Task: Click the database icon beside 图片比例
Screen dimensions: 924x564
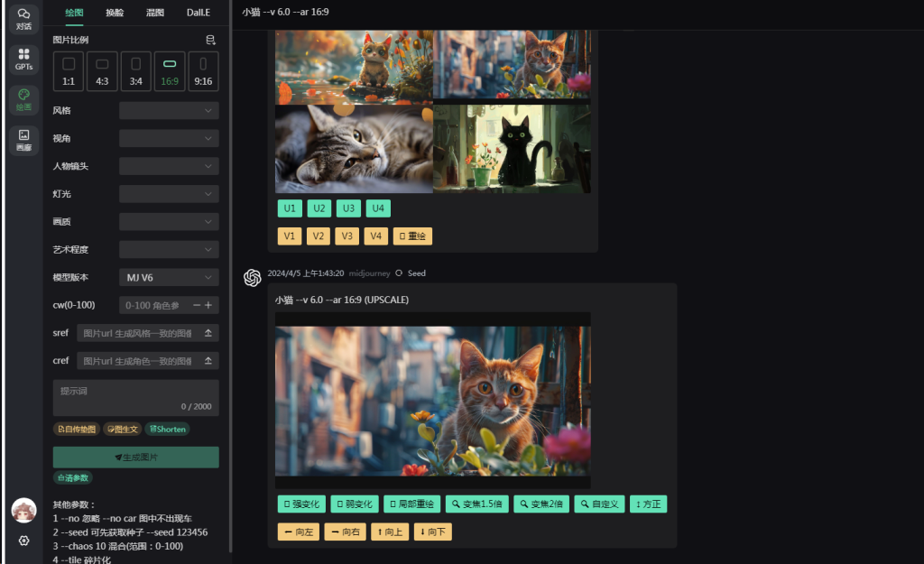Action: pos(210,40)
